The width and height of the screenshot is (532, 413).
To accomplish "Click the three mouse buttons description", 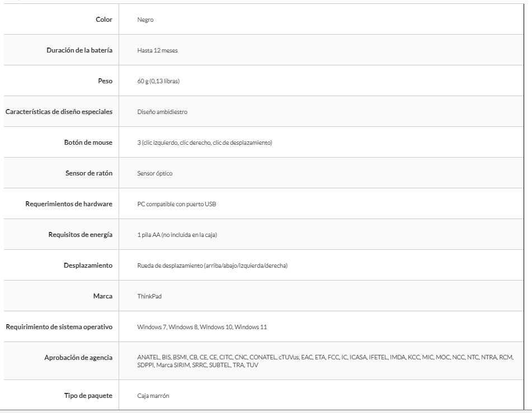I will coord(204,143).
